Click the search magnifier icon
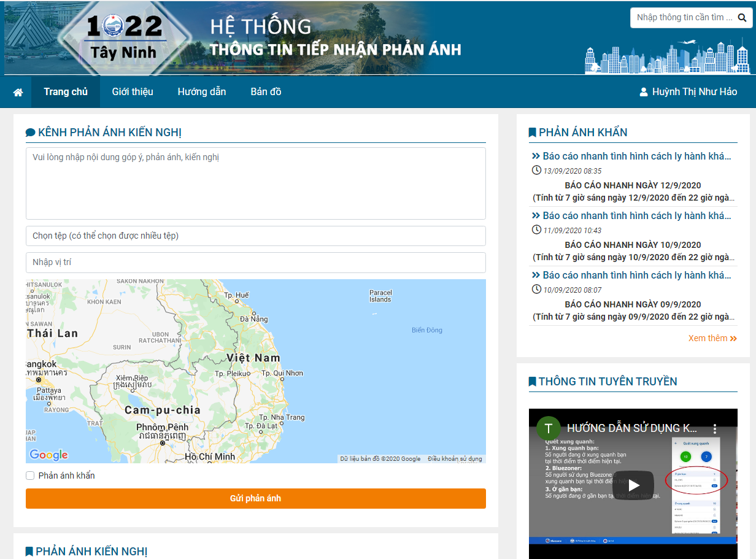This screenshot has width=756, height=559. tap(742, 18)
